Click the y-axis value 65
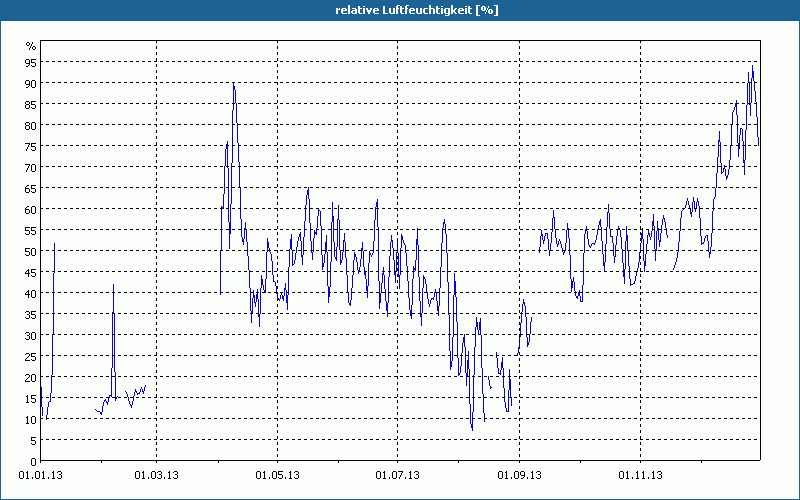 click(x=31, y=189)
